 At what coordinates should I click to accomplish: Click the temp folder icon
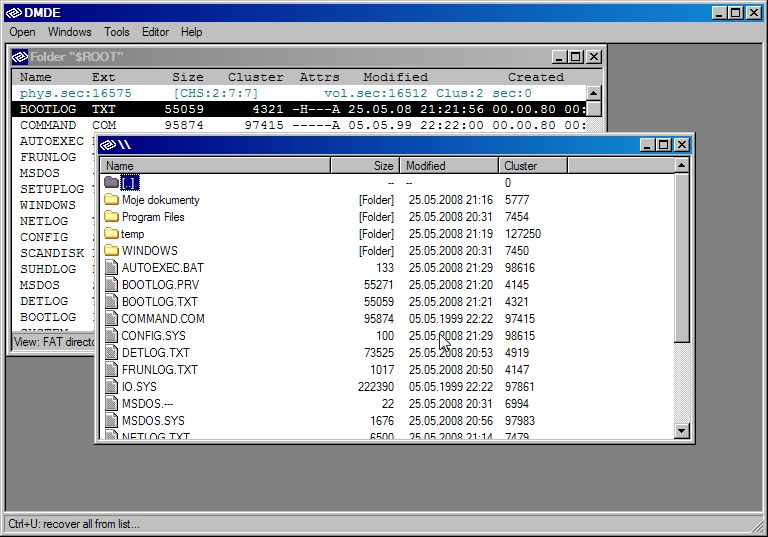click(x=112, y=233)
